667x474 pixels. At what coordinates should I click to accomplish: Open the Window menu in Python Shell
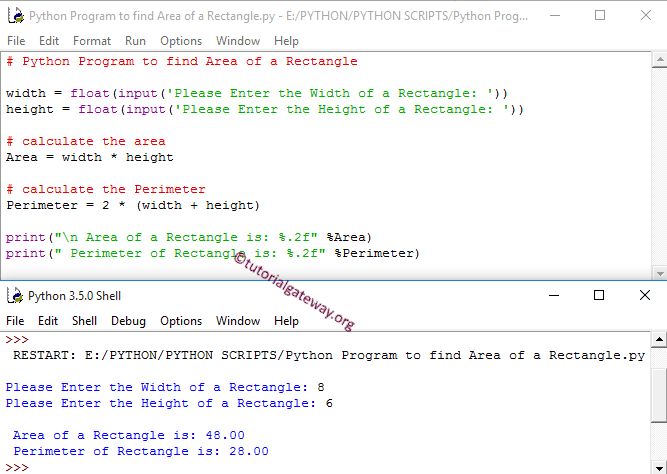238,320
